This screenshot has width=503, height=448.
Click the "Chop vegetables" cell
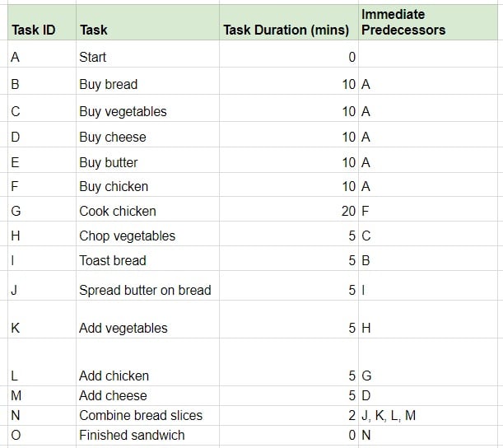click(x=127, y=236)
